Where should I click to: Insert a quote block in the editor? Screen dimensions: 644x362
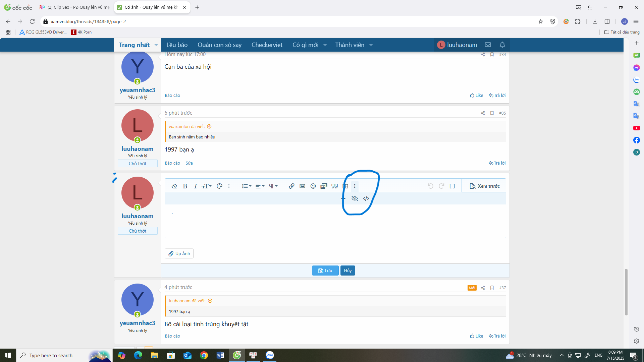coord(334,186)
